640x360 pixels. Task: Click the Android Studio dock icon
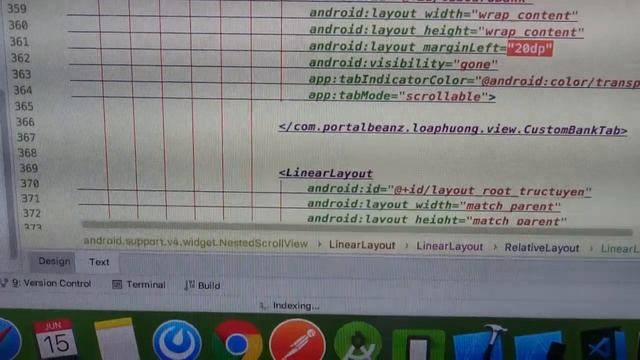(x=358, y=342)
